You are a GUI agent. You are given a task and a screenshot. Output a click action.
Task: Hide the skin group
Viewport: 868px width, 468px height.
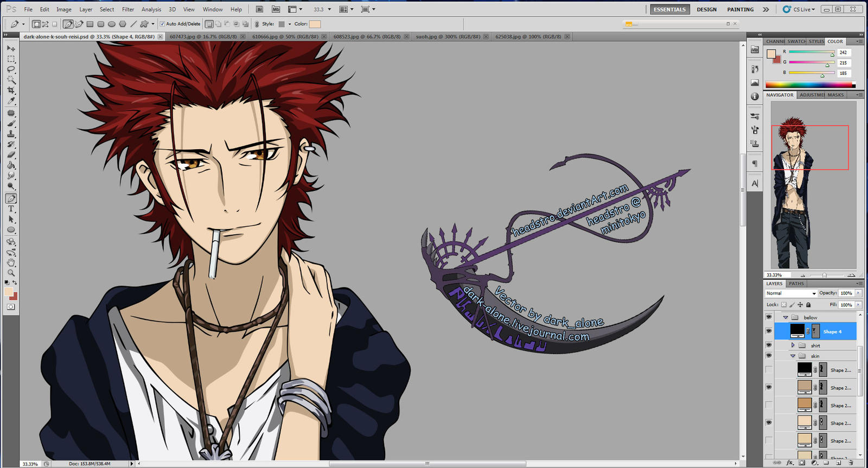point(769,356)
